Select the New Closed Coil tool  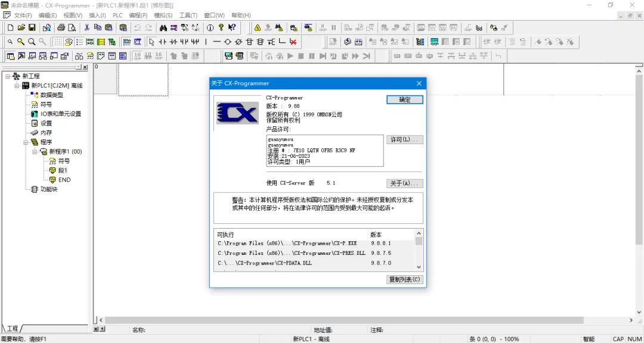point(238,42)
